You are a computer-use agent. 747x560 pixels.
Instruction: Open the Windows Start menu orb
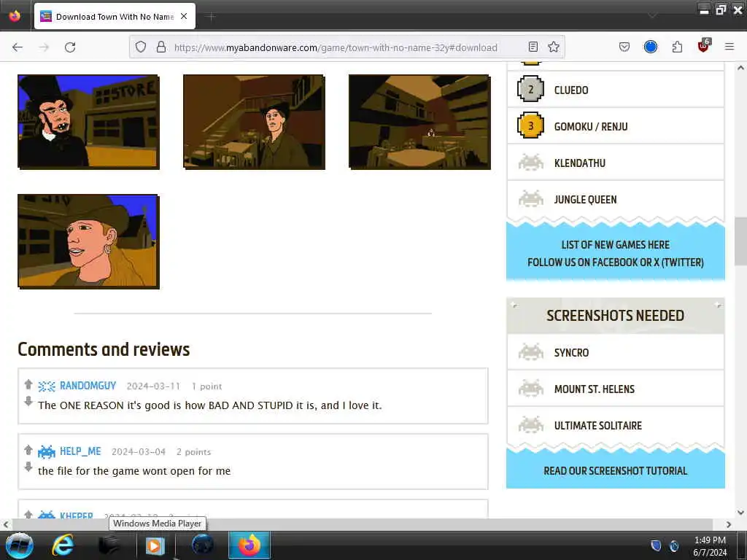[x=20, y=545]
